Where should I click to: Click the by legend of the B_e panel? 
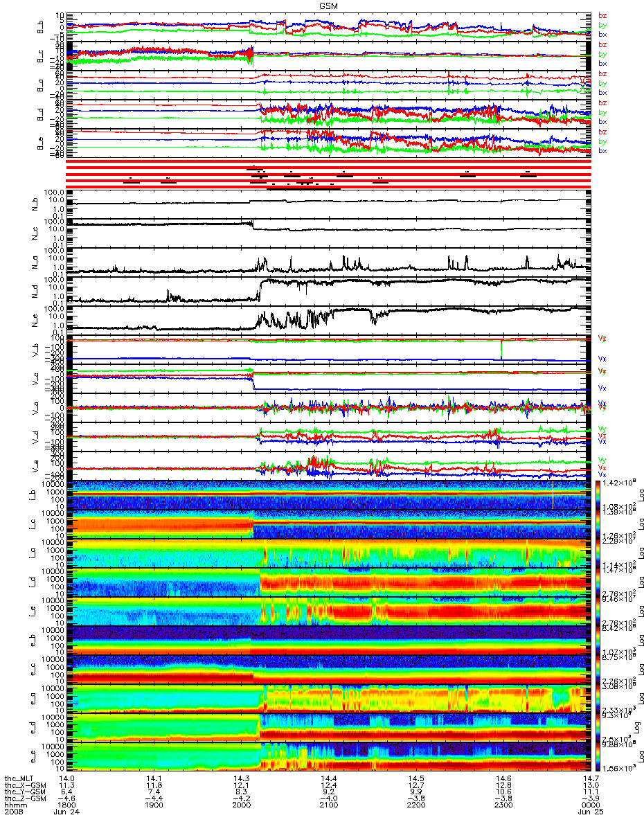(x=602, y=141)
